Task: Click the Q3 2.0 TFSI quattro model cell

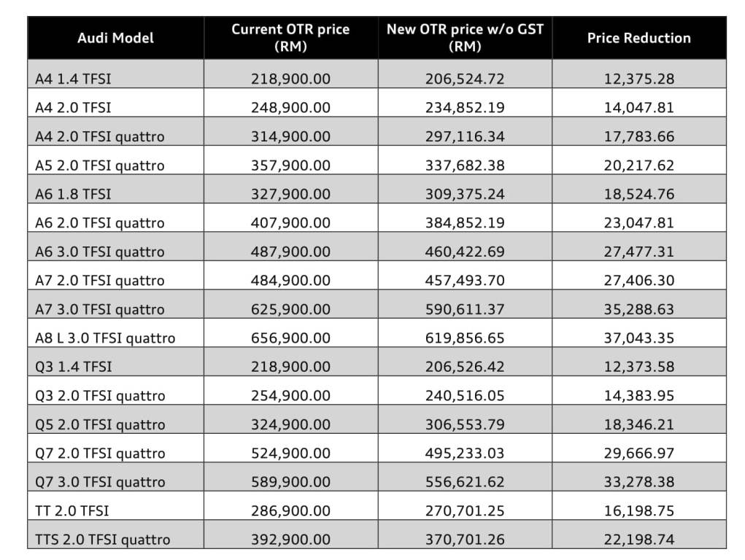Action: (99, 396)
